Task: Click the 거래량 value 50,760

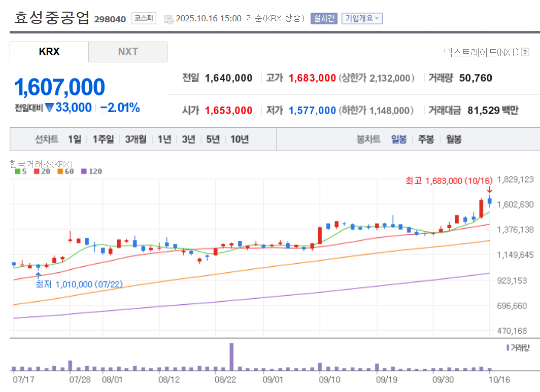Action: pyautogui.click(x=476, y=78)
